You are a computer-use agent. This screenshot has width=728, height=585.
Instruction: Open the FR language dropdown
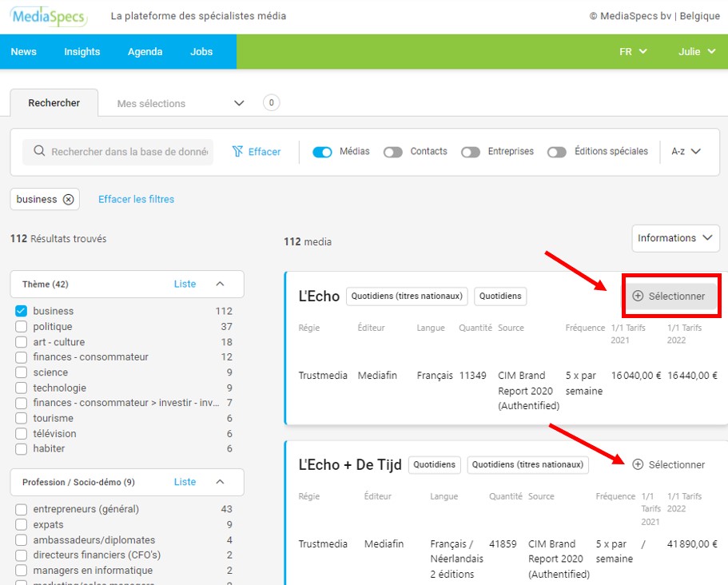(x=633, y=52)
